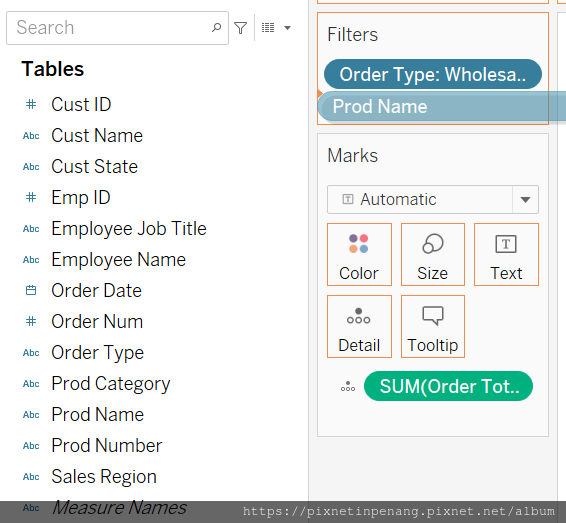
Task: Click the filter fields funnel icon
Action: click(x=240, y=28)
